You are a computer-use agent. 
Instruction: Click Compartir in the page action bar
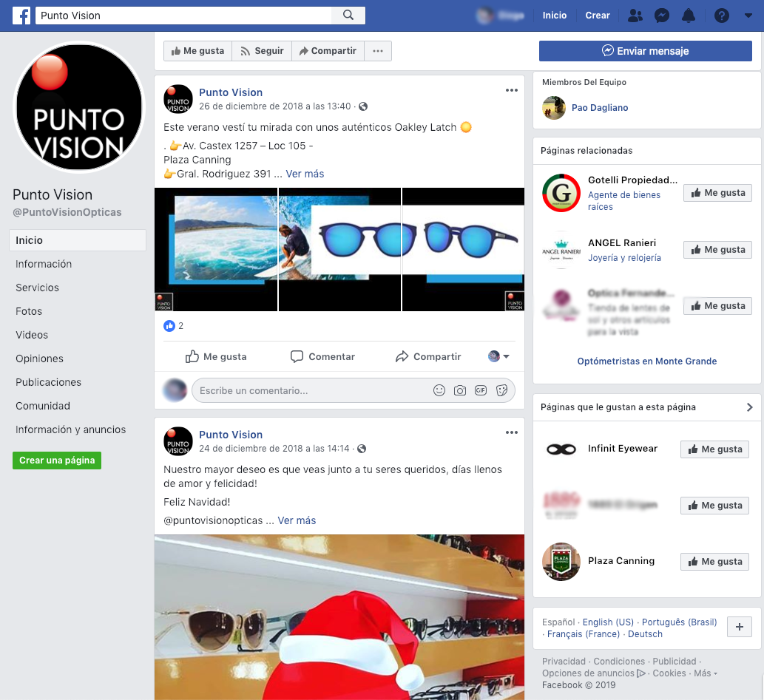point(328,51)
